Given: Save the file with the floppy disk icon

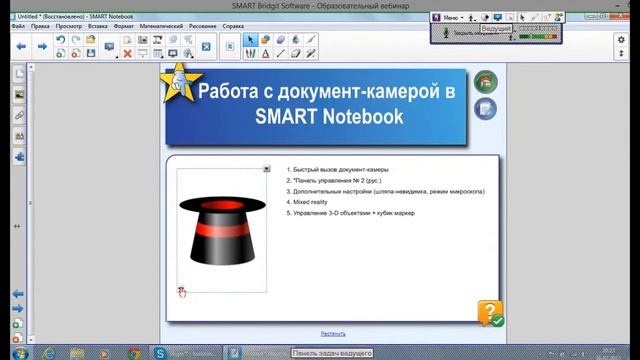Looking at the screenshot, I should coord(91,53).
